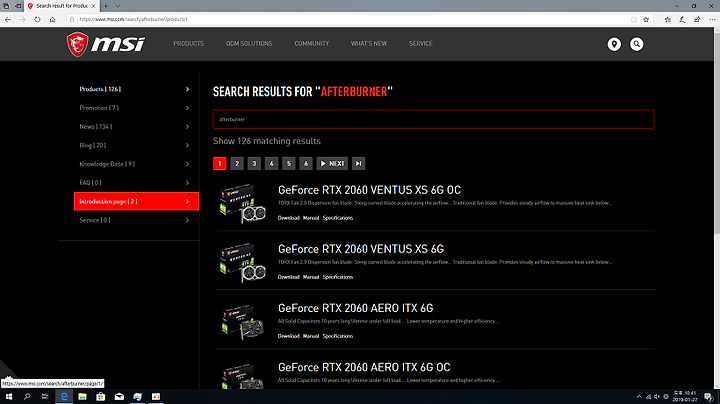Expand the Products [126] category chevron
This screenshot has height=404, width=720.
(187, 89)
